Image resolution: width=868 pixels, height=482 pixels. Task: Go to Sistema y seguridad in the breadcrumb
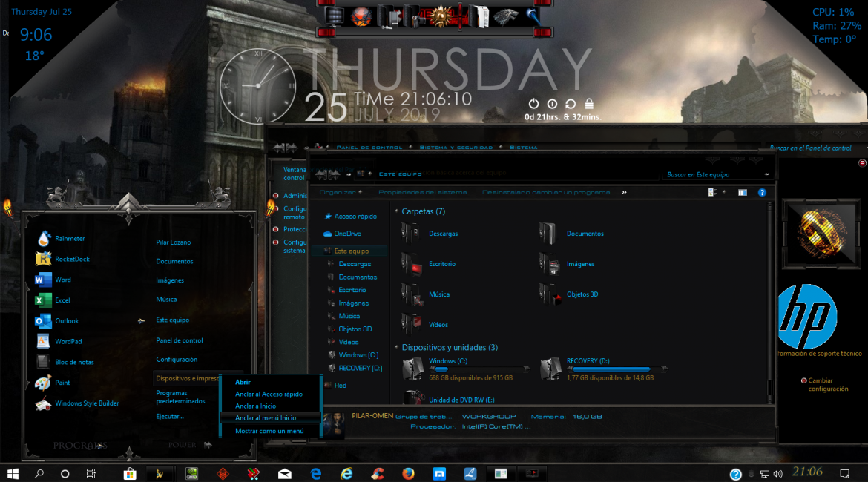tap(456, 148)
